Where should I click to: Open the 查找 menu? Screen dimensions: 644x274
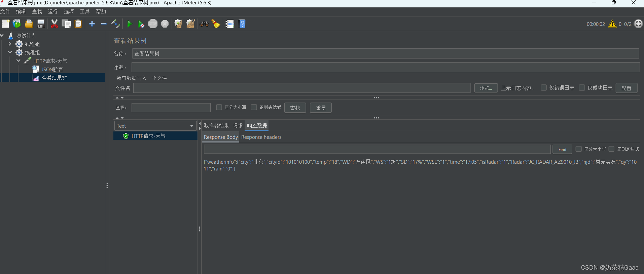click(37, 11)
